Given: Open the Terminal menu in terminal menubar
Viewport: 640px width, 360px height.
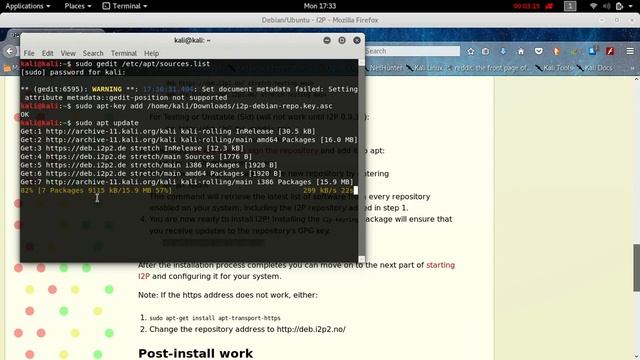Looking at the screenshot, I should [124, 53].
